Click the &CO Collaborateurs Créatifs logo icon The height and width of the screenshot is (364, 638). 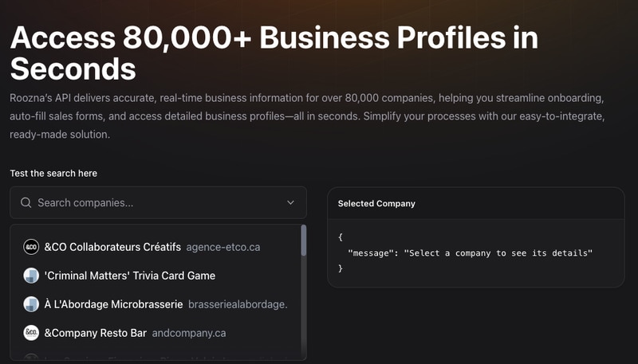click(x=31, y=247)
